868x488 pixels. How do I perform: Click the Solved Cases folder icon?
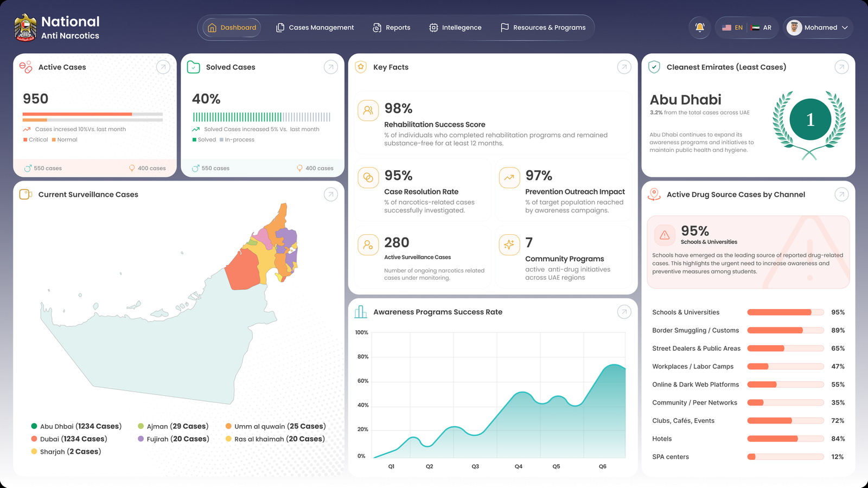[193, 67]
